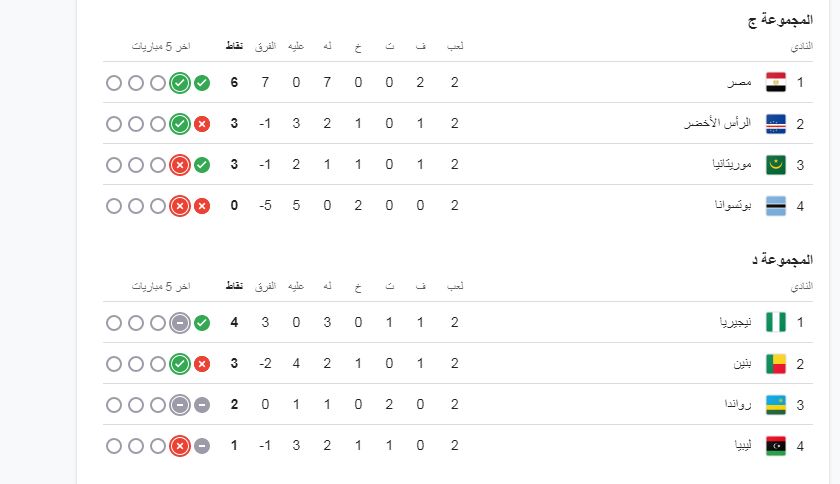
Task: Click the red loss icon in Cape Verde's row
Action: tap(202, 124)
